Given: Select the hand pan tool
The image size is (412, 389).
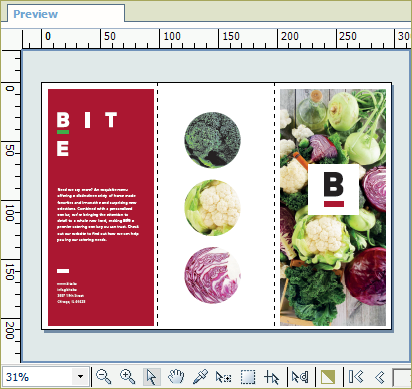Looking at the screenshot, I should [x=176, y=377].
